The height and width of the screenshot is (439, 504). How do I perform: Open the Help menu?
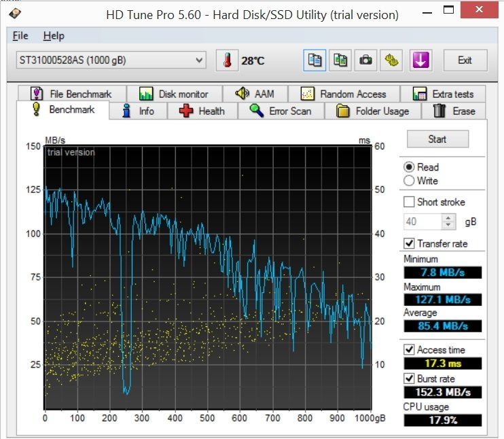coord(54,36)
